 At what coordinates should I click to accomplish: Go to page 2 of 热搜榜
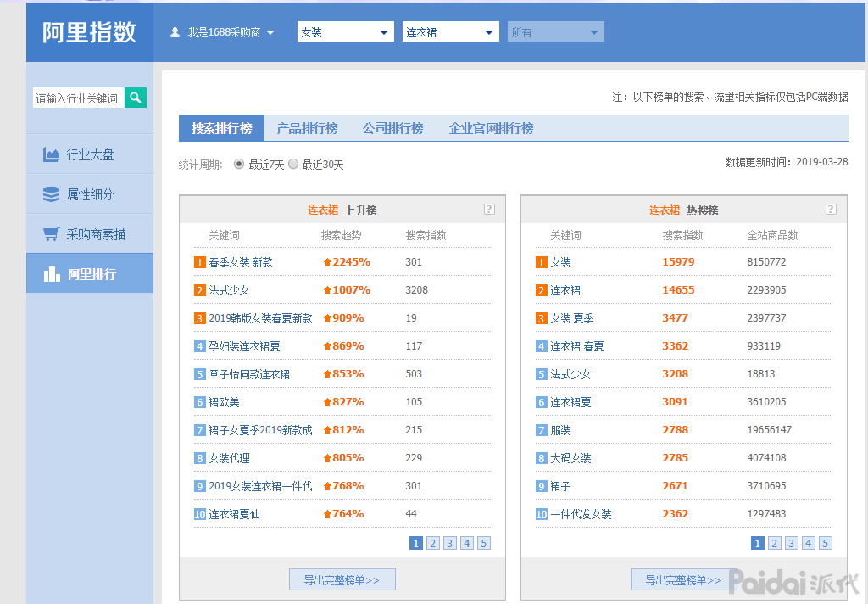pos(775,543)
